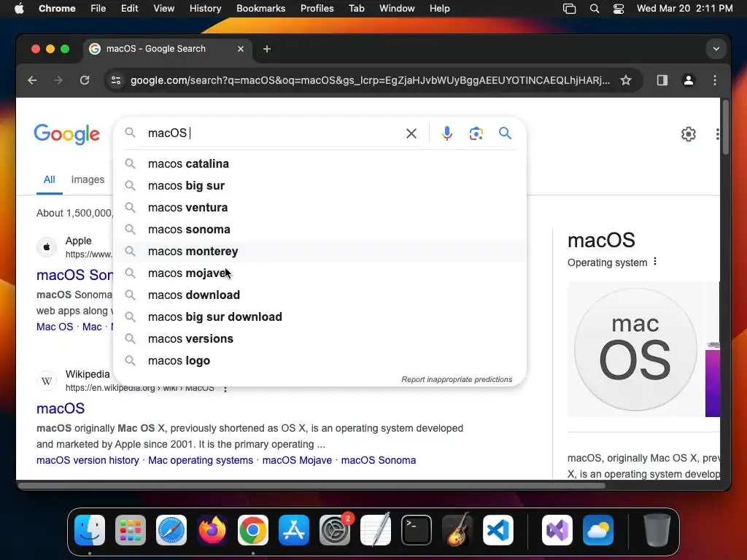747x560 pixels.
Task: Select suggestion macos big sur download
Action: point(320,317)
